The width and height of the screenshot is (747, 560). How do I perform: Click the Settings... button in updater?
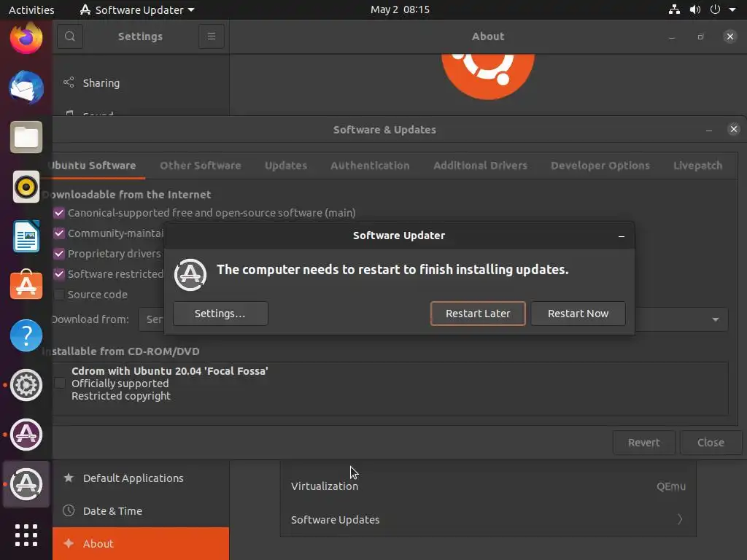coord(220,314)
